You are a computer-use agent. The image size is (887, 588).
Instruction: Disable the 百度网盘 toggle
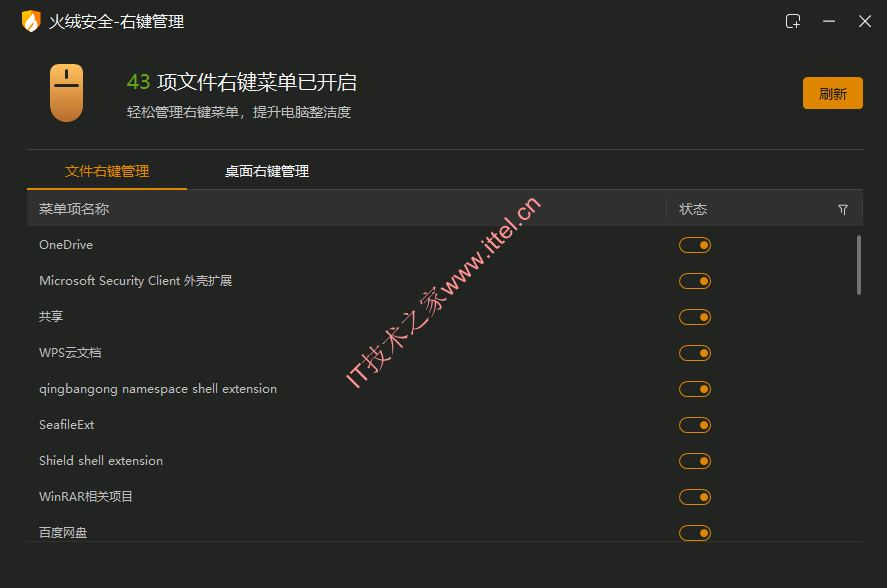pos(695,533)
